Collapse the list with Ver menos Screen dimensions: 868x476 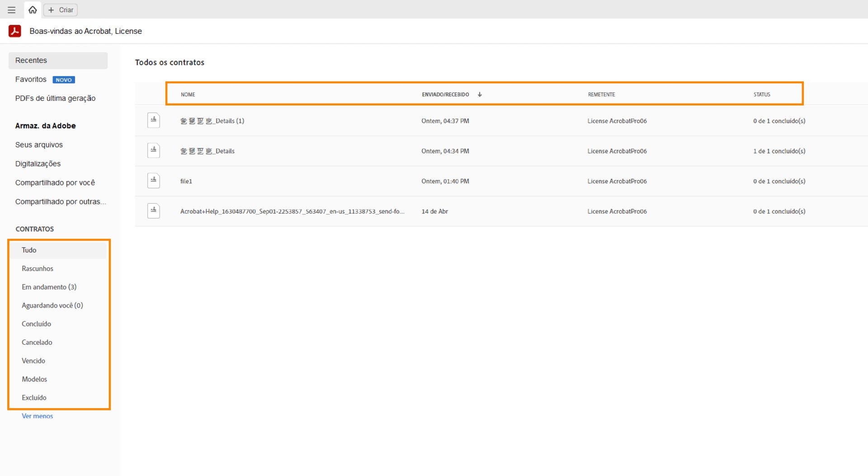tap(38, 416)
